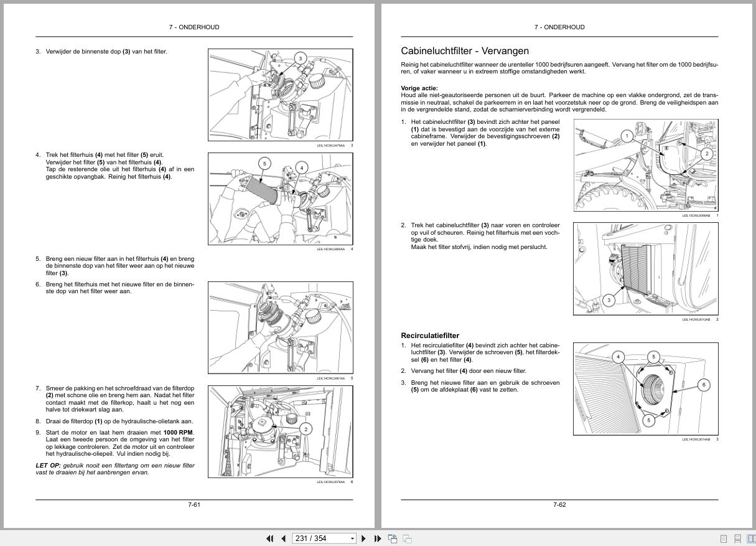Click step 'Vervang het filter (4) door een nieuw filter'

point(469,370)
